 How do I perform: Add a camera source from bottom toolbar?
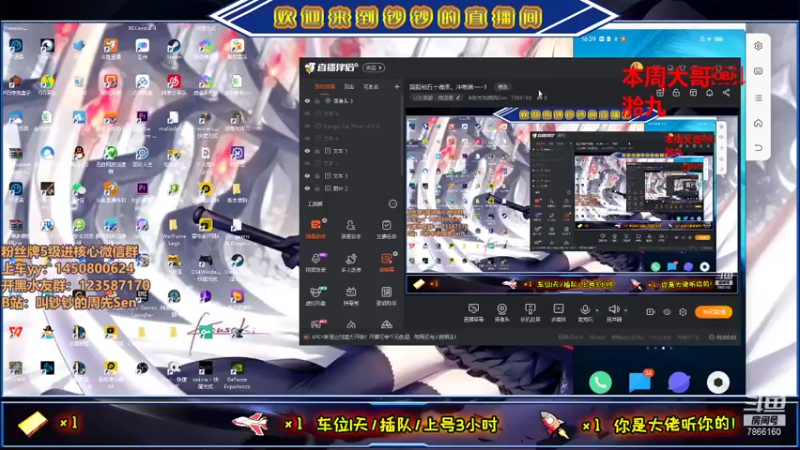[x=502, y=312]
